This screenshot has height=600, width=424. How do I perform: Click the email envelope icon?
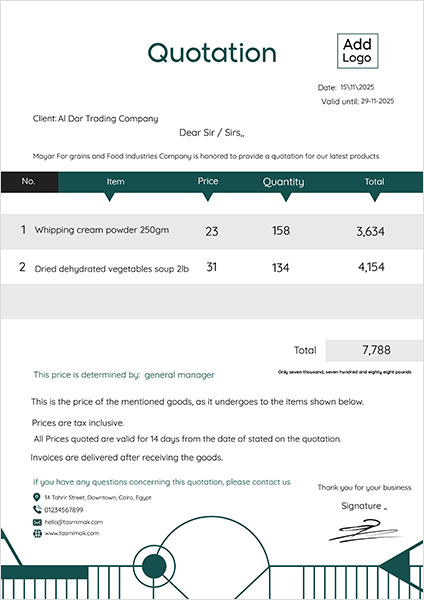(x=37, y=522)
